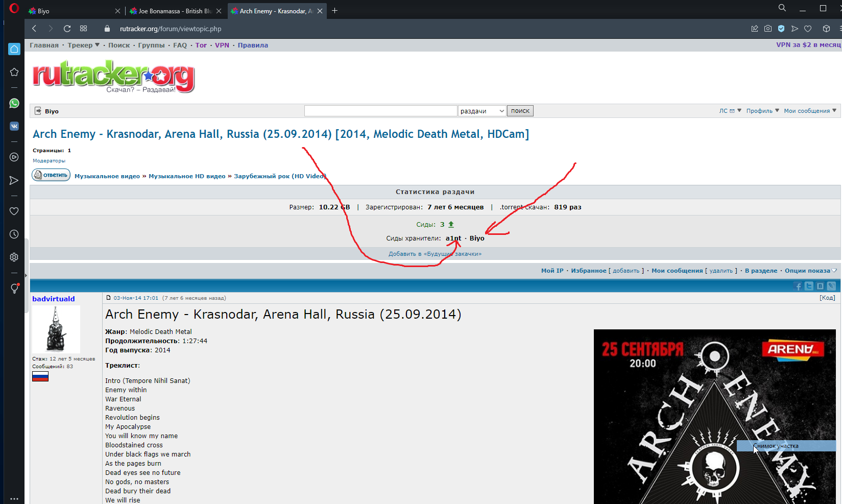Launch WhatsApp from the sidebar
842x504 pixels.
click(14, 103)
